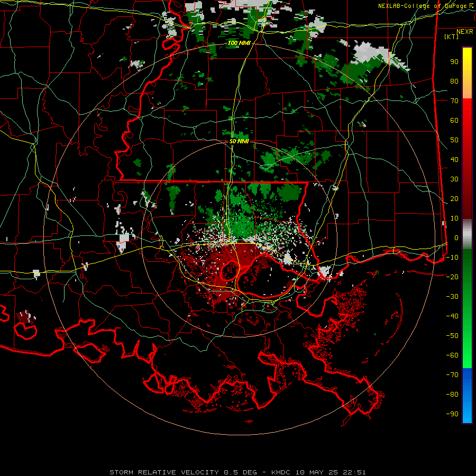Click the gray zero-velocity segment of color bar
The width and height of the screenshot is (476, 476).
tap(467, 234)
